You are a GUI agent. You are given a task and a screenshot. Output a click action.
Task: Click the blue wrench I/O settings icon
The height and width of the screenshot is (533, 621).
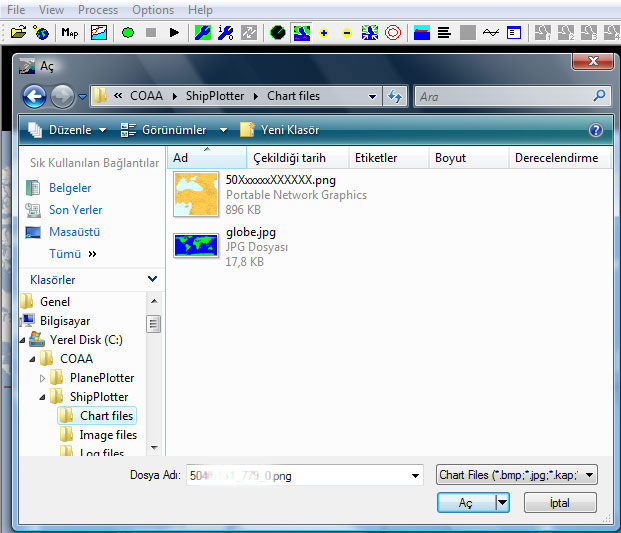coord(225,32)
